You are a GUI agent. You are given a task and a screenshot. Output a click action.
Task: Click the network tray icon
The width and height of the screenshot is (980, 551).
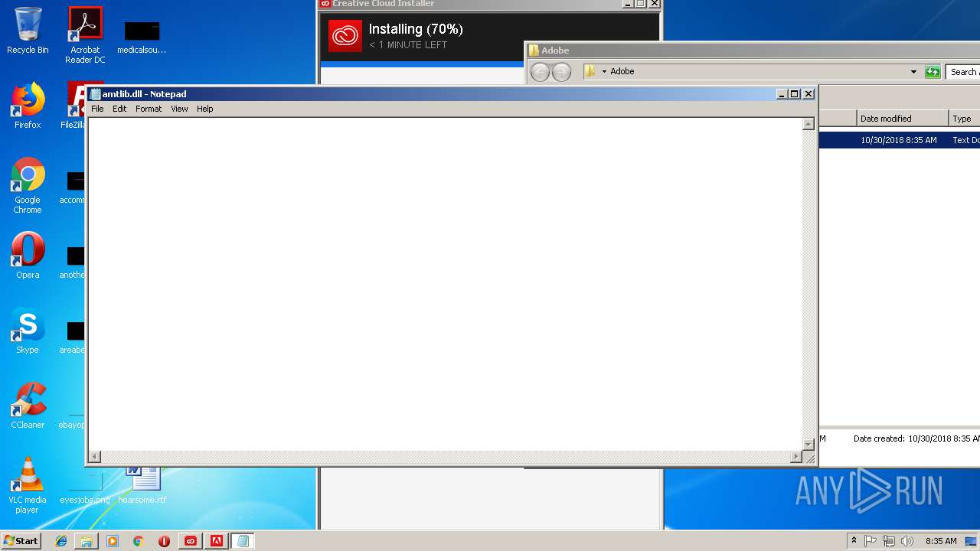click(889, 541)
